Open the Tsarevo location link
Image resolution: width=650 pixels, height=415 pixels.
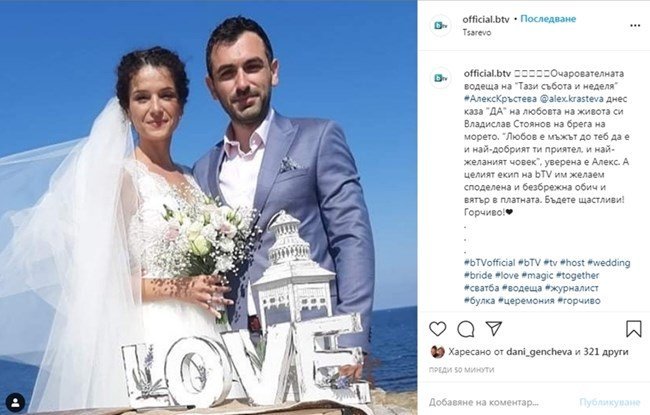pyautogui.click(x=477, y=32)
